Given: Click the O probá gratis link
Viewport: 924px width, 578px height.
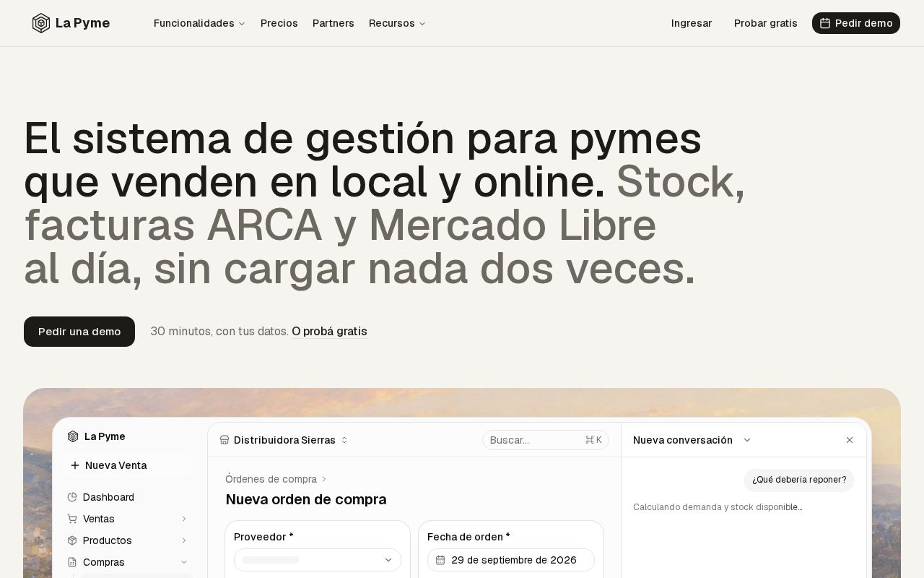Looking at the screenshot, I should 329,332.
